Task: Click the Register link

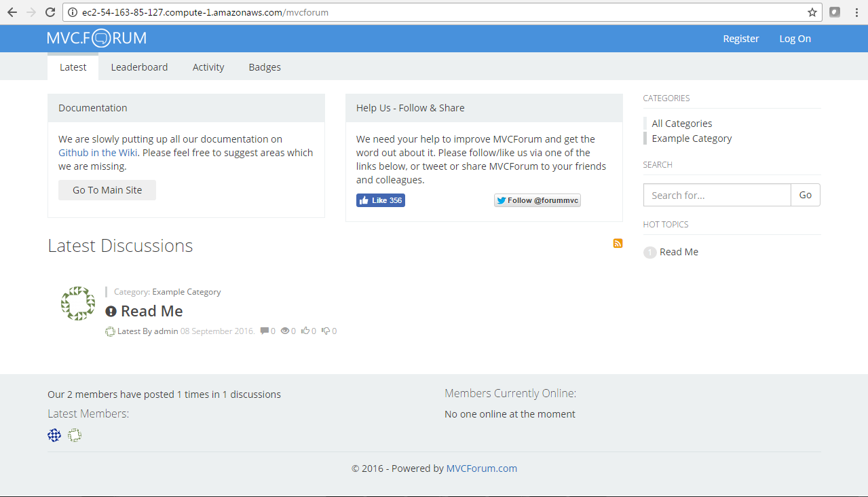Action: (x=740, y=39)
